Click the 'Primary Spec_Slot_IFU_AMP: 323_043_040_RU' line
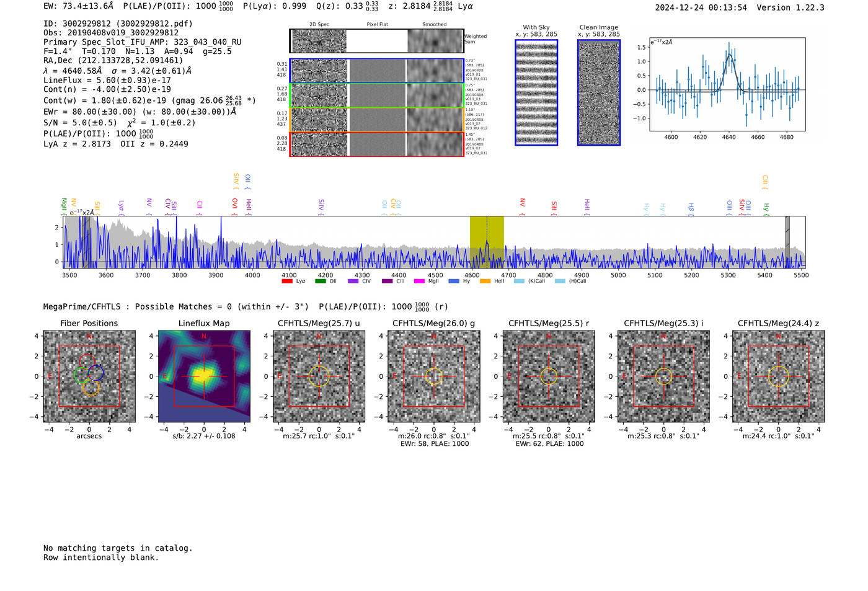The width and height of the screenshot is (868, 591). (x=143, y=42)
